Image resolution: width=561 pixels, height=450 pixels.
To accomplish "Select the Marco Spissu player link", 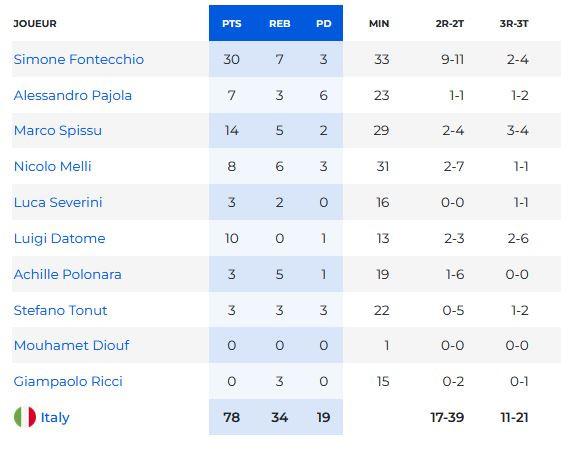I will pyautogui.click(x=58, y=131).
